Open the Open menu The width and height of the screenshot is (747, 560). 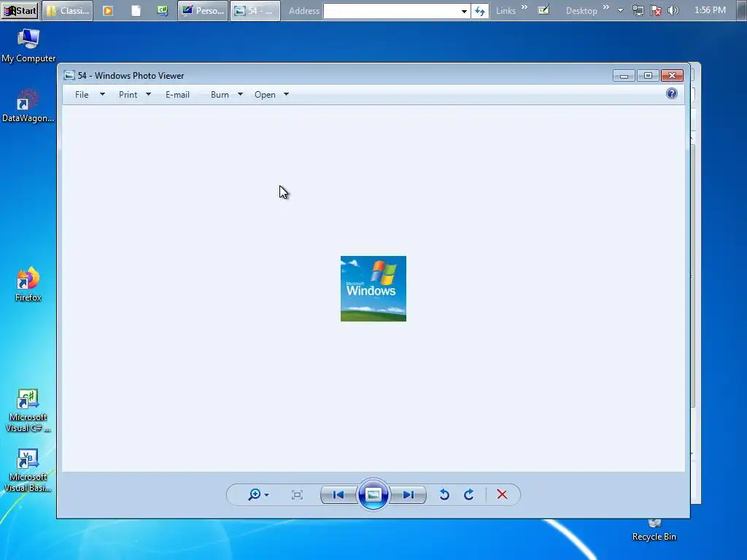(265, 95)
